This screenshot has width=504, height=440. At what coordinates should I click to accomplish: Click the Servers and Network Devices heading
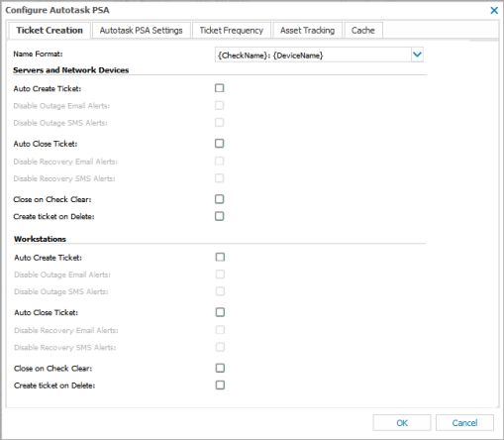click(71, 70)
